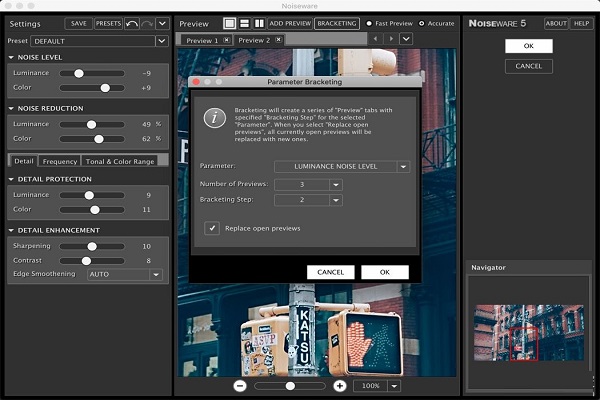Click the undo arrow in Settings
Image resolution: width=600 pixels, height=400 pixels.
132,24
